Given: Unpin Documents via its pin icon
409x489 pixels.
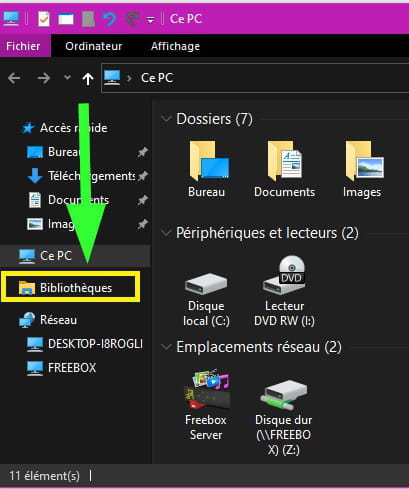Looking at the screenshot, I should tap(143, 200).
